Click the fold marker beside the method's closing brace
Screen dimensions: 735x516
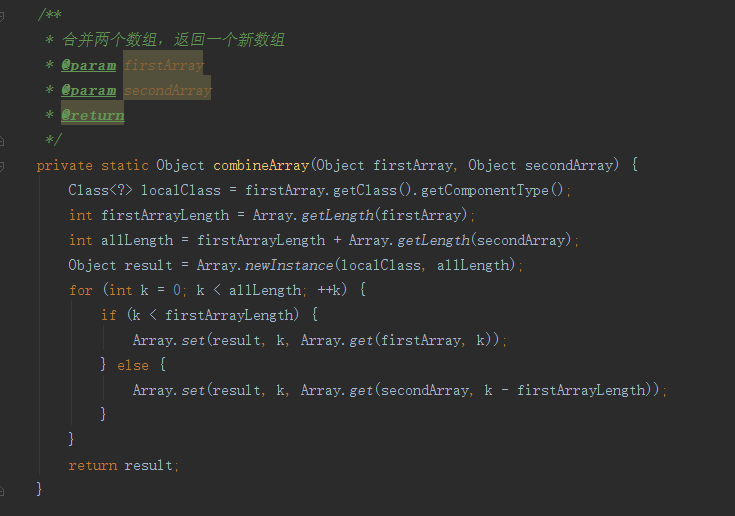3,490
